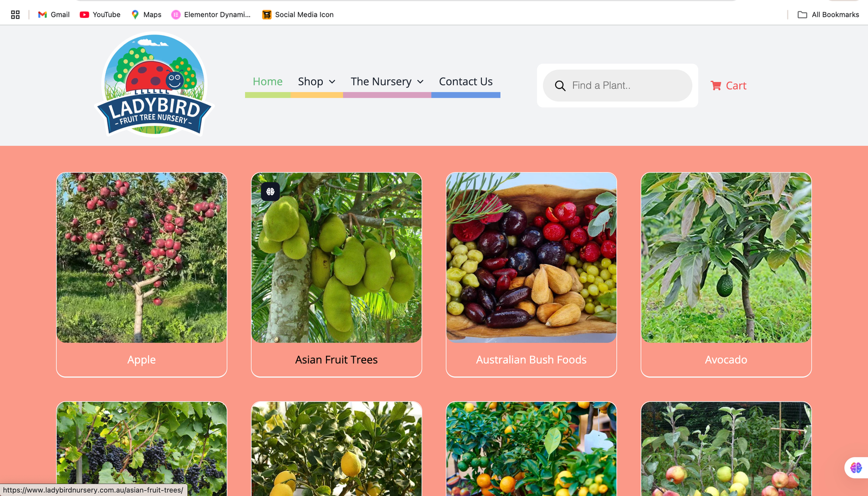Open the Gmail bookmark

tap(54, 15)
